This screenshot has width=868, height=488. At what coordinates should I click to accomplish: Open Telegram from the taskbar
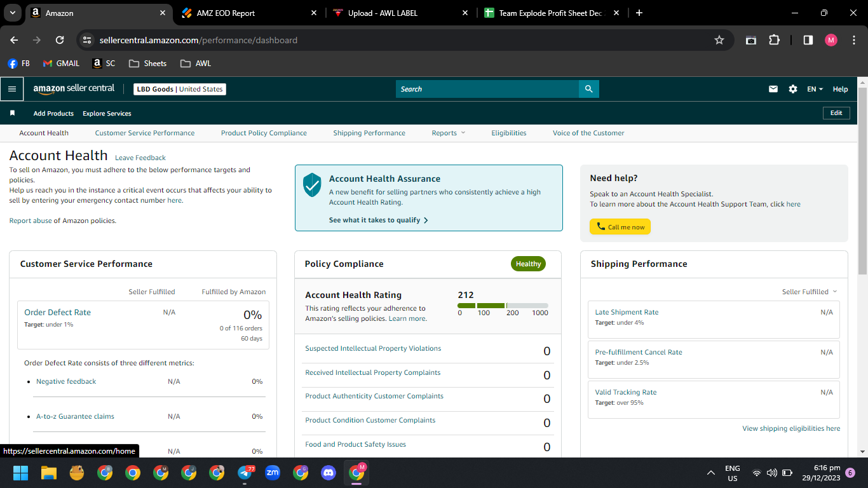[245, 473]
